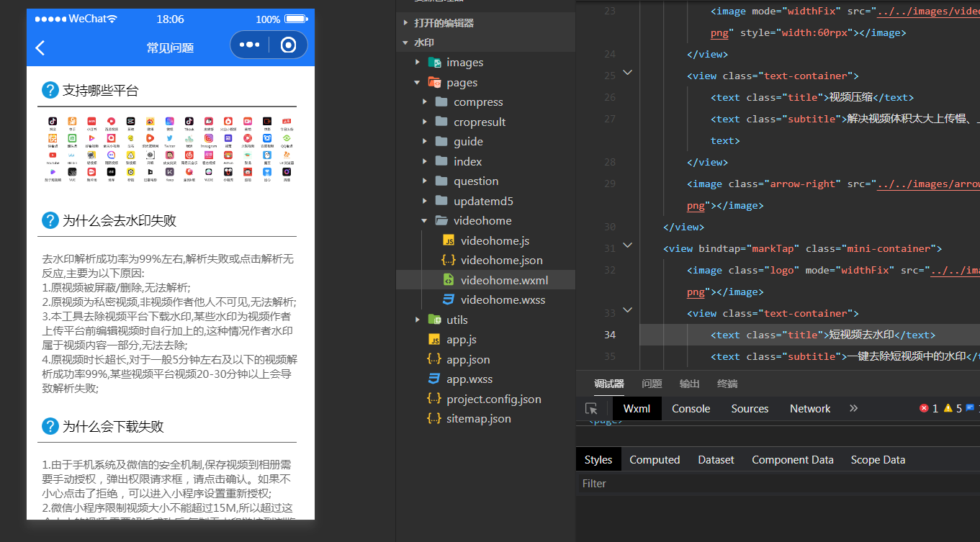Fold the code block at line 31
Image resolution: width=980 pixels, height=542 pixels.
coord(627,245)
